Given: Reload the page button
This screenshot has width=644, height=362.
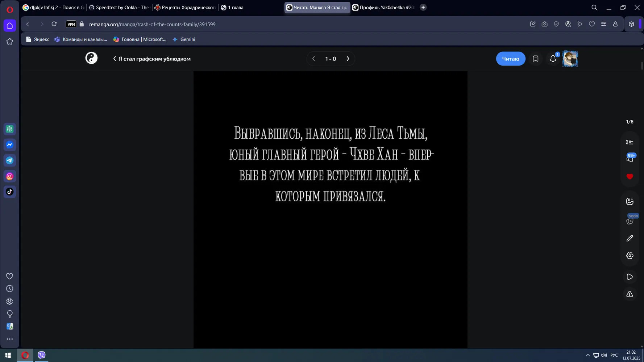Looking at the screenshot, I should pyautogui.click(x=54, y=24).
